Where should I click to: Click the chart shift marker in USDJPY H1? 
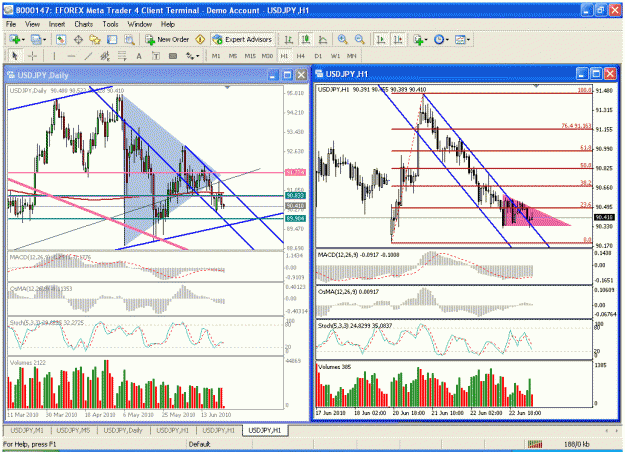pyautogui.click(x=536, y=86)
